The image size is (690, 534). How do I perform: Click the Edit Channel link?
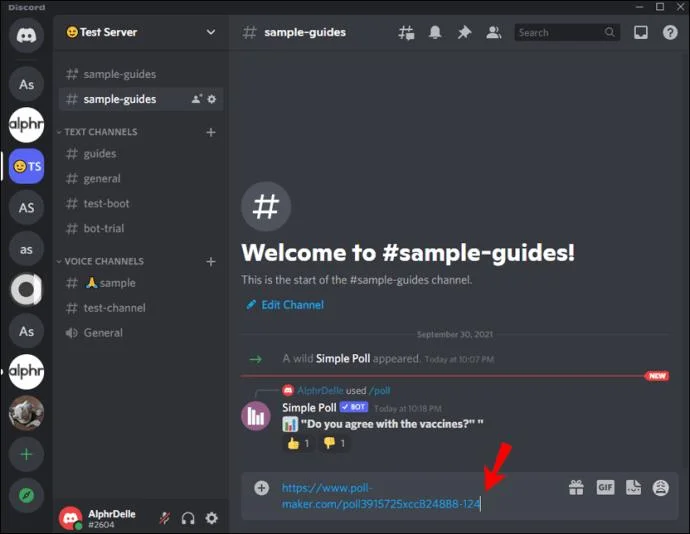coord(285,305)
